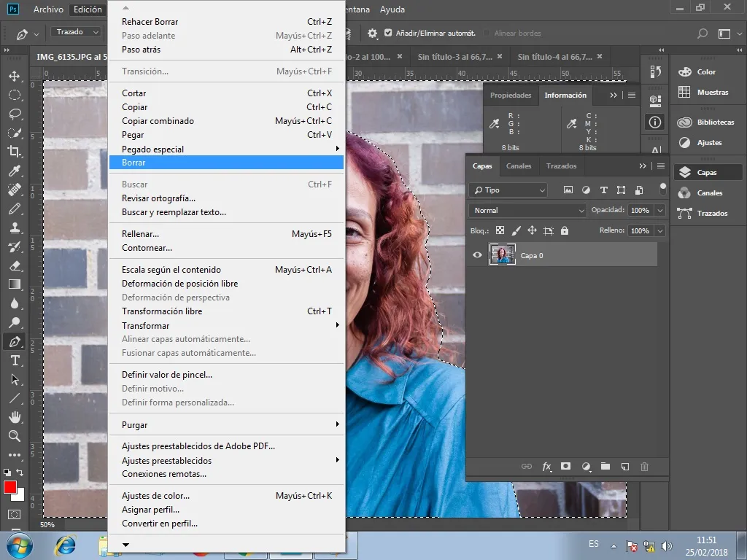This screenshot has width=747, height=560.
Task: Swap foreground and background colors
Action: point(20,472)
